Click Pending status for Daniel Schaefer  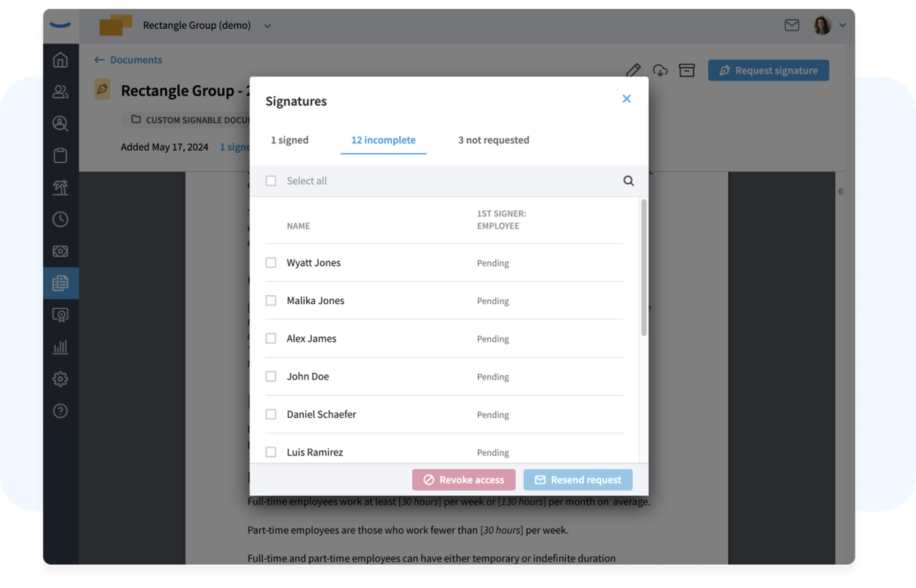click(x=493, y=415)
